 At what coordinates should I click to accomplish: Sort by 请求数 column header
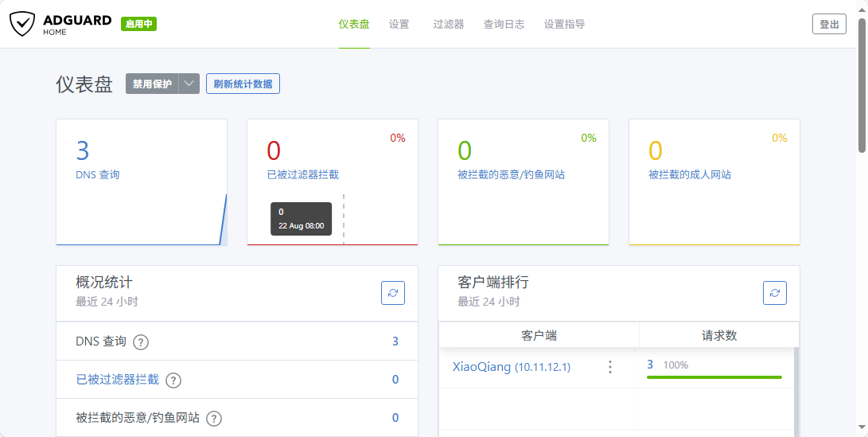719,336
